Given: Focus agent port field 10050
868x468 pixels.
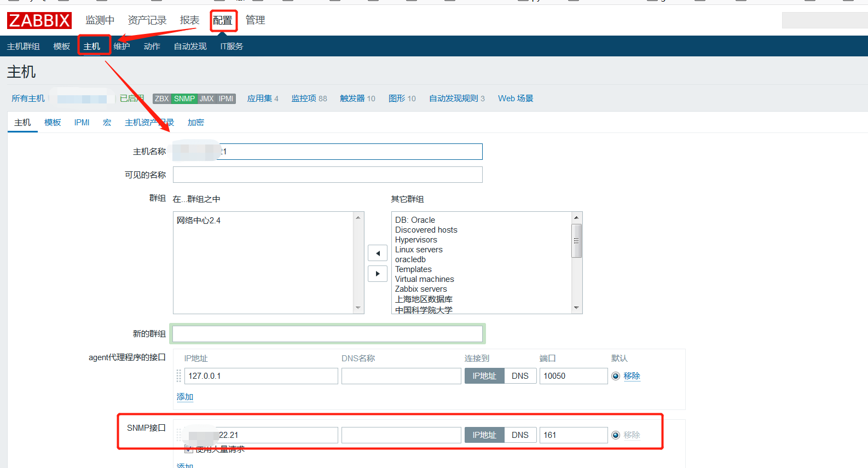Looking at the screenshot, I should (574, 376).
